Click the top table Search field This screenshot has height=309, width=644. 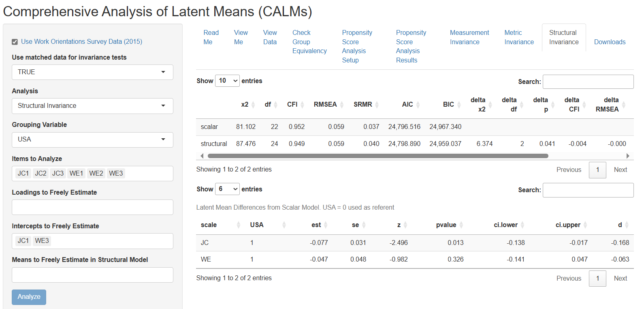[588, 82]
